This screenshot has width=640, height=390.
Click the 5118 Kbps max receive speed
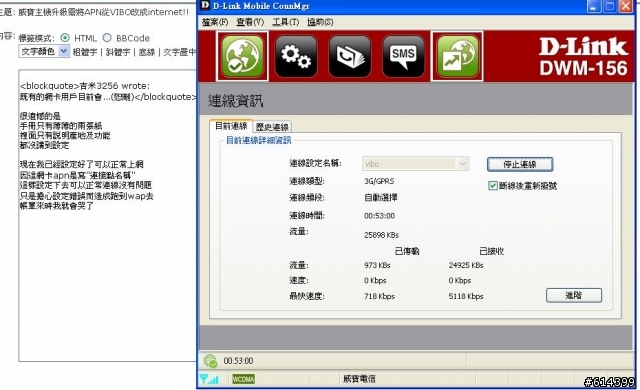click(x=466, y=297)
